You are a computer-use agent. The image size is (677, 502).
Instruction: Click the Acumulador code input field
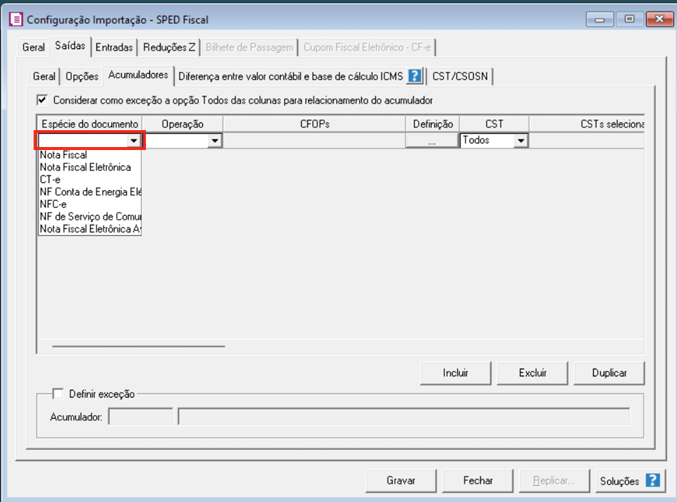[x=139, y=416]
